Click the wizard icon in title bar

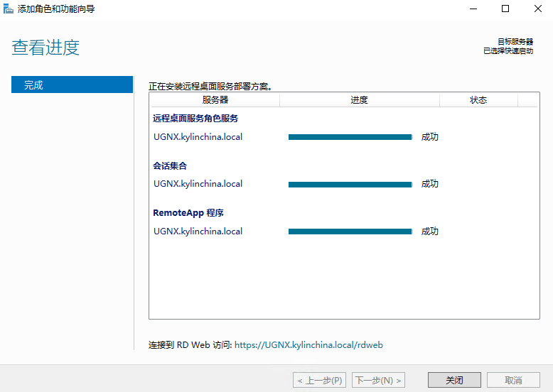click(x=8, y=9)
